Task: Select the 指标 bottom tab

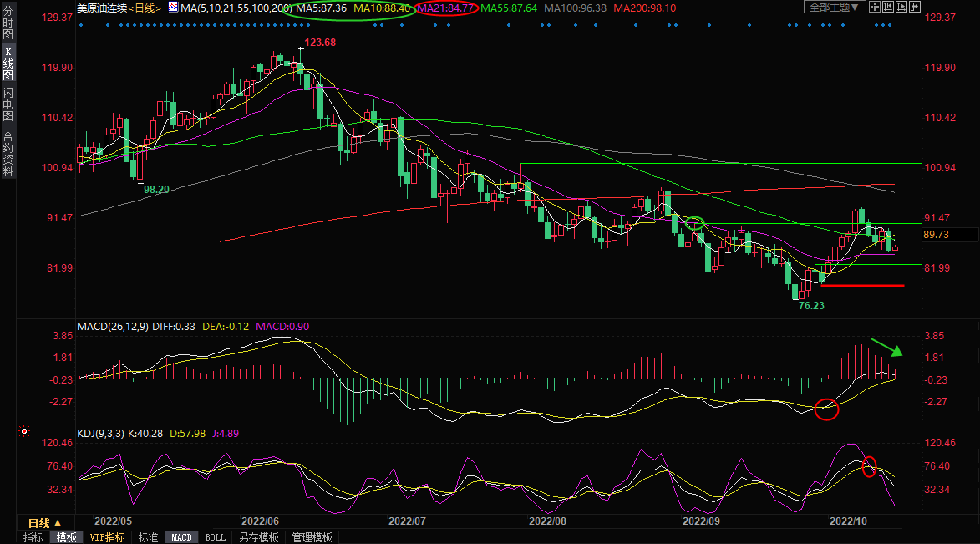Action: point(33,537)
